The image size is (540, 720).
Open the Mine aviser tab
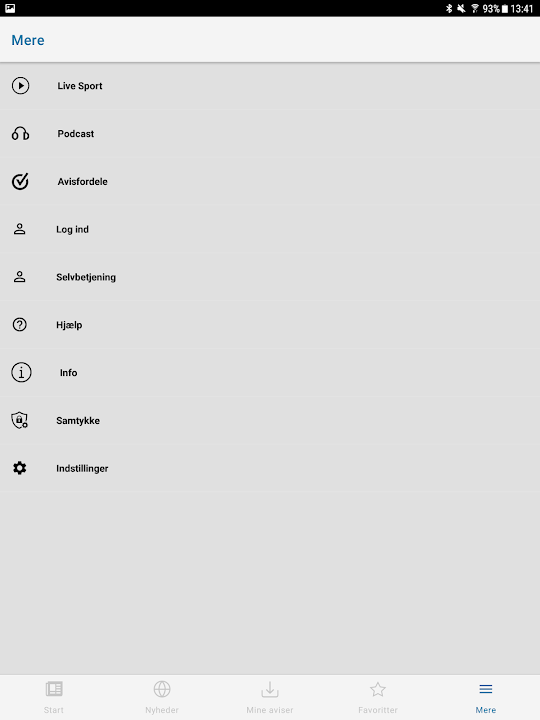[x=270, y=698]
